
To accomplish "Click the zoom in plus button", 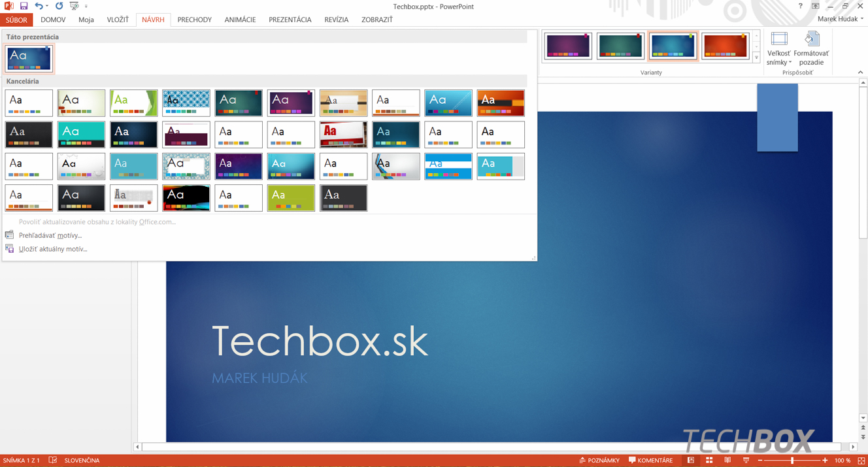I will coord(825,460).
